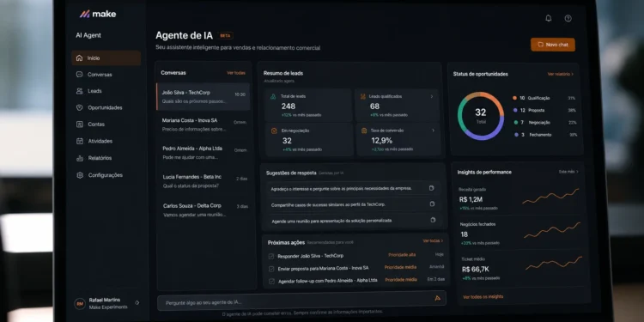Click the BETA badge
This screenshot has height=322, width=644.
pyautogui.click(x=226, y=36)
